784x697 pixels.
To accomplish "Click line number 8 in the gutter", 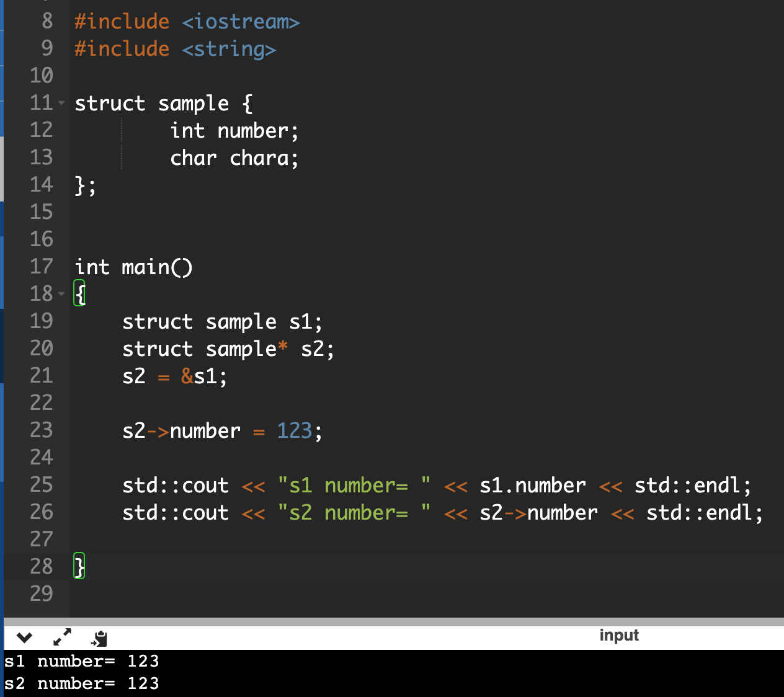I will click(x=47, y=21).
